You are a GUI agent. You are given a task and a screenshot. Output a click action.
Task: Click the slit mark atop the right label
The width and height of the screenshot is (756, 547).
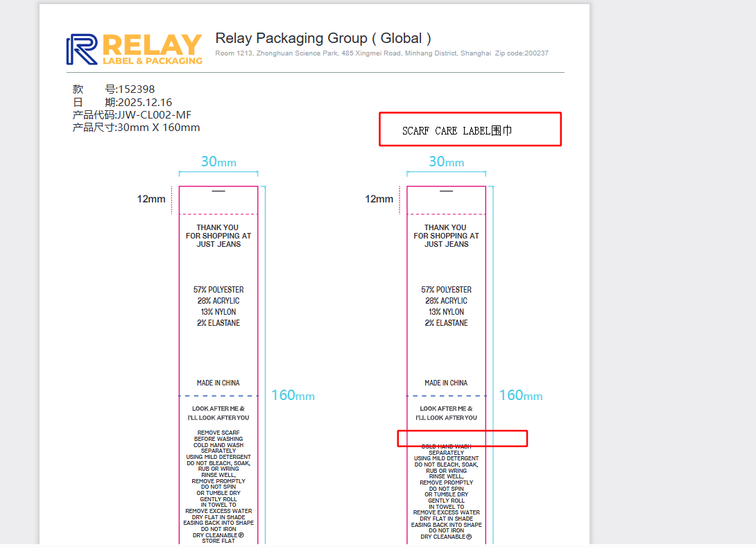point(446,191)
